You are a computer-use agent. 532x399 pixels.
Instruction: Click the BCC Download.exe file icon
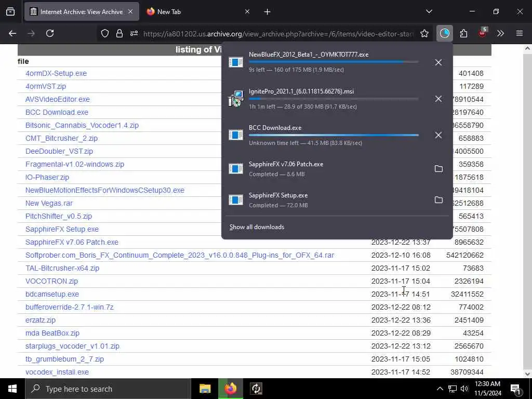click(x=236, y=135)
